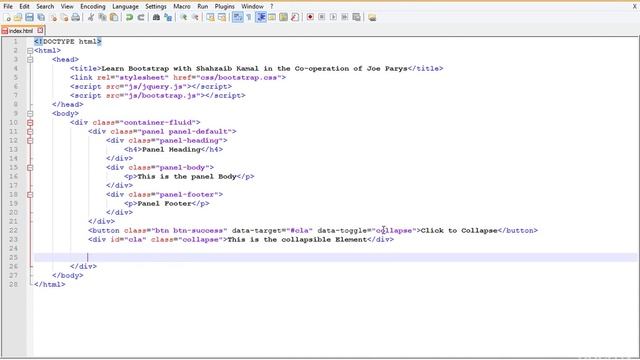Undo the last edit with the green arrow
This screenshot has width=640, height=360.
pos(129,17)
